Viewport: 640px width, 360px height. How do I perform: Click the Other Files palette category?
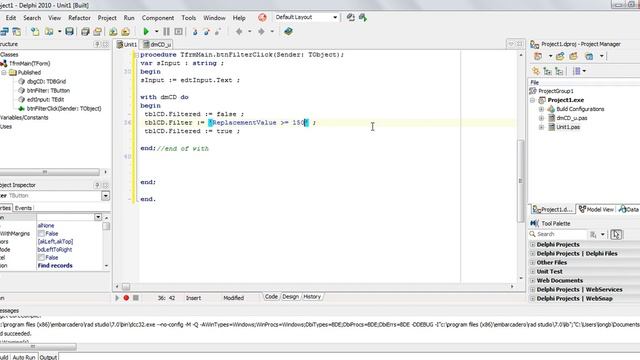pos(552,262)
